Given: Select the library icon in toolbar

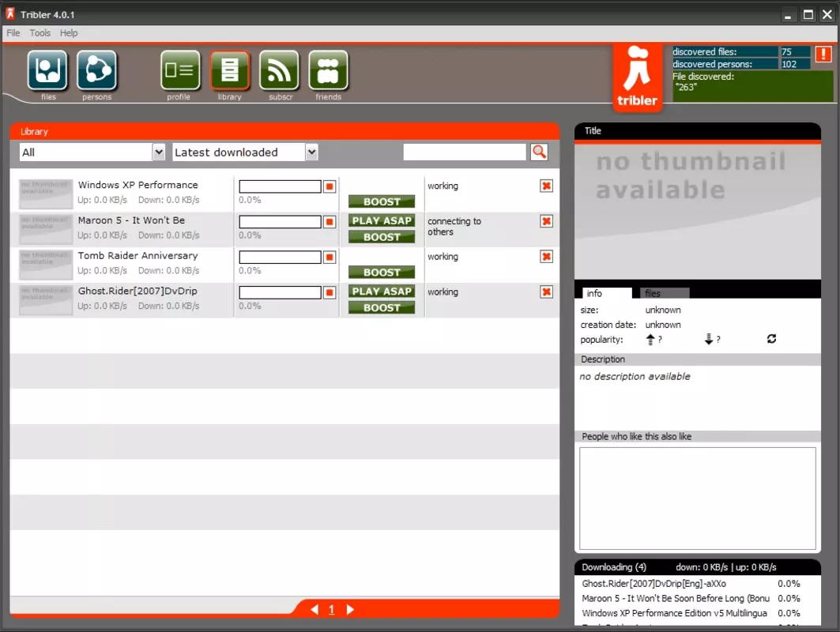Looking at the screenshot, I should click(x=230, y=70).
